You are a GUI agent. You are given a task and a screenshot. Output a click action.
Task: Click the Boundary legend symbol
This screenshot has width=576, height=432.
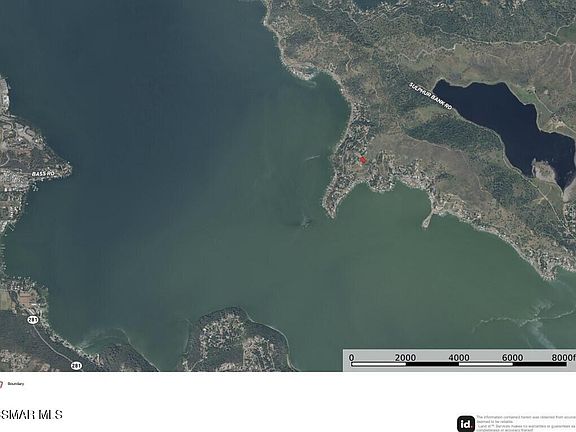(1, 384)
